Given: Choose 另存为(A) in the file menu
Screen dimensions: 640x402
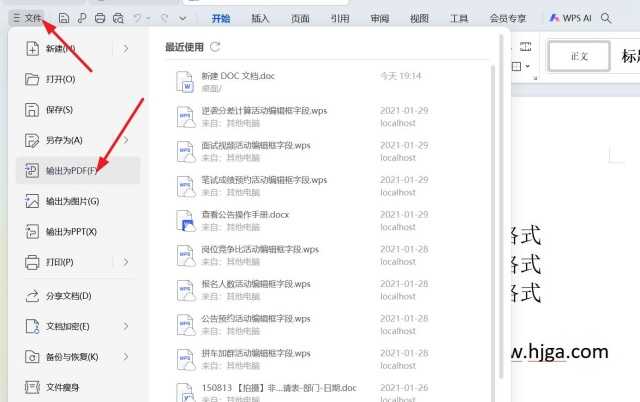Looking at the screenshot, I should point(78,140).
